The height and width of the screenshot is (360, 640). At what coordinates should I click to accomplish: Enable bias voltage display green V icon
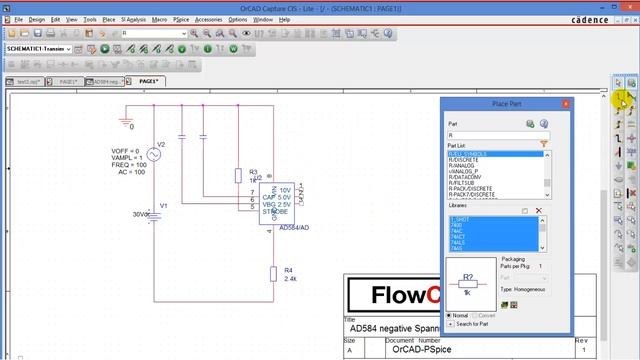182,49
